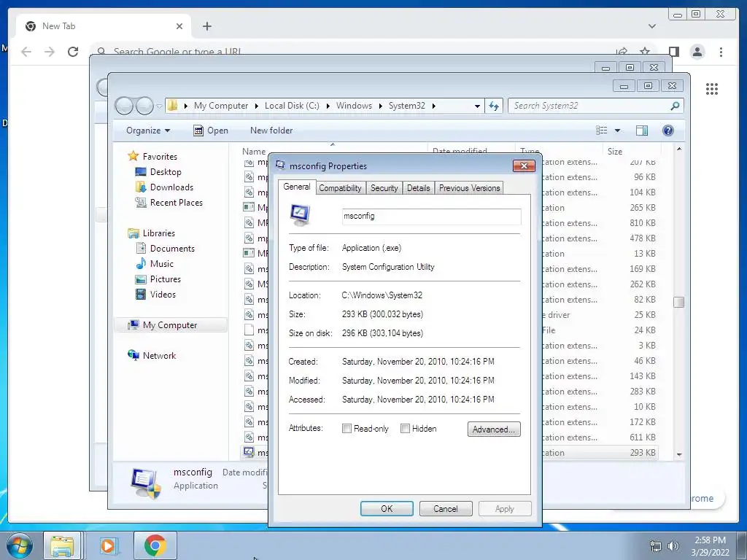
Task: Open the Pictures library
Action: pos(166,279)
